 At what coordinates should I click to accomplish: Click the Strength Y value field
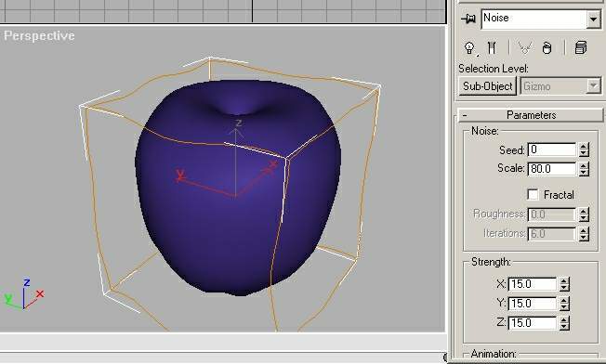click(533, 304)
